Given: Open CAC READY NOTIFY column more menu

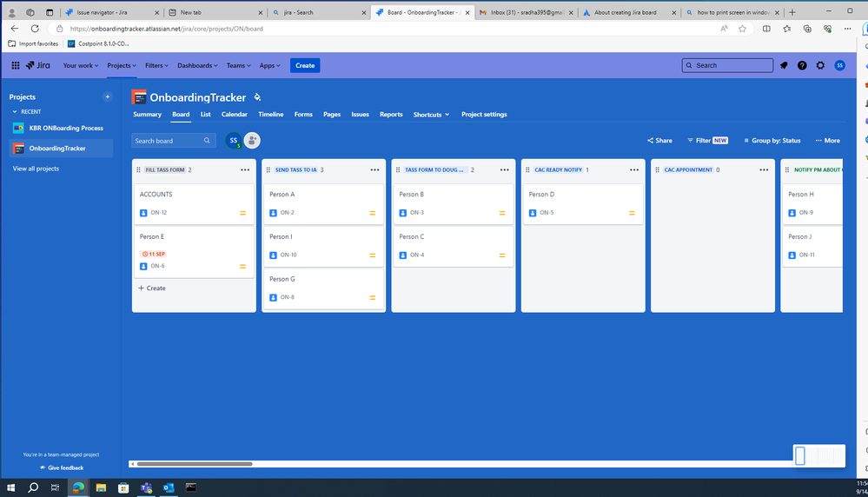Looking at the screenshot, I should (633, 170).
